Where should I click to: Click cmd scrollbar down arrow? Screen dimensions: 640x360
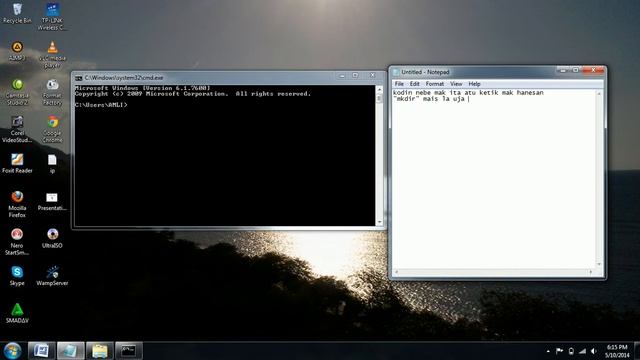pos(379,222)
